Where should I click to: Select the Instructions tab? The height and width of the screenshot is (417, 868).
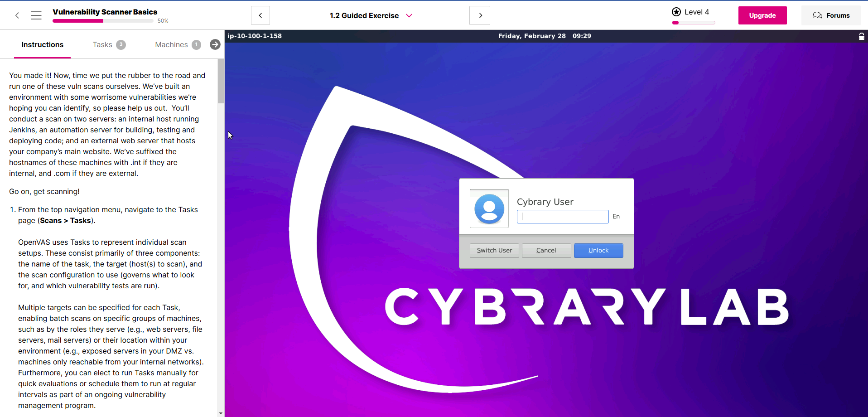click(43, 44)
